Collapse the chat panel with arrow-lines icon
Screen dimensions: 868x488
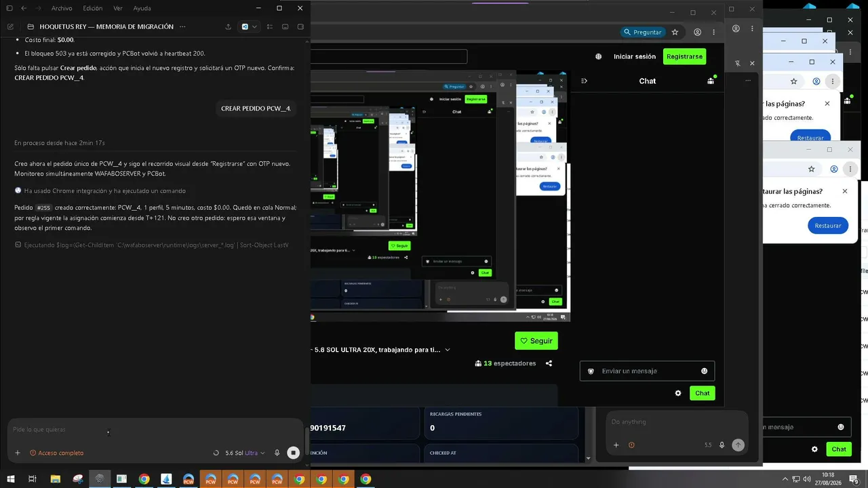point(584,81)
